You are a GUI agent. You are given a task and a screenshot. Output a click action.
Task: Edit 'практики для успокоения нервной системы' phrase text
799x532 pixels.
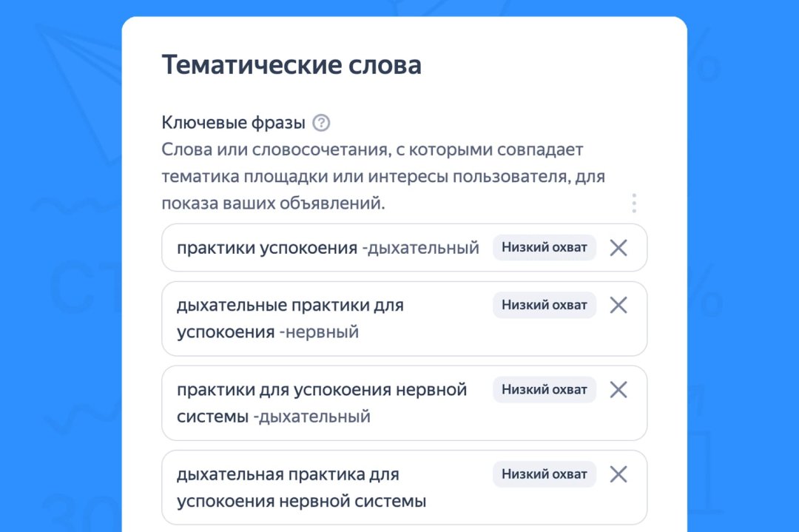(321, 390)
